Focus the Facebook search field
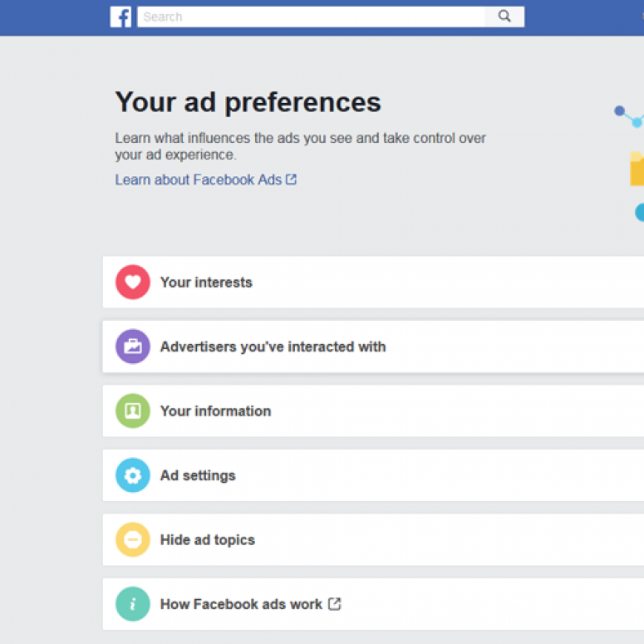This screenshot has width=644, height=644. 311,17
